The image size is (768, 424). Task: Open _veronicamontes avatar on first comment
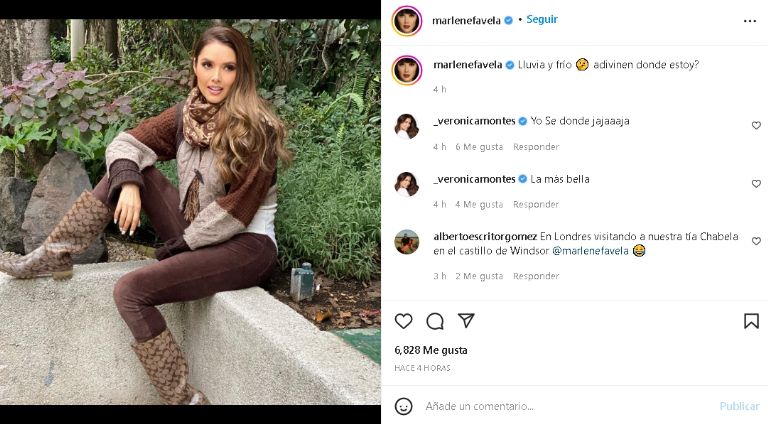(x=407, y=126)
